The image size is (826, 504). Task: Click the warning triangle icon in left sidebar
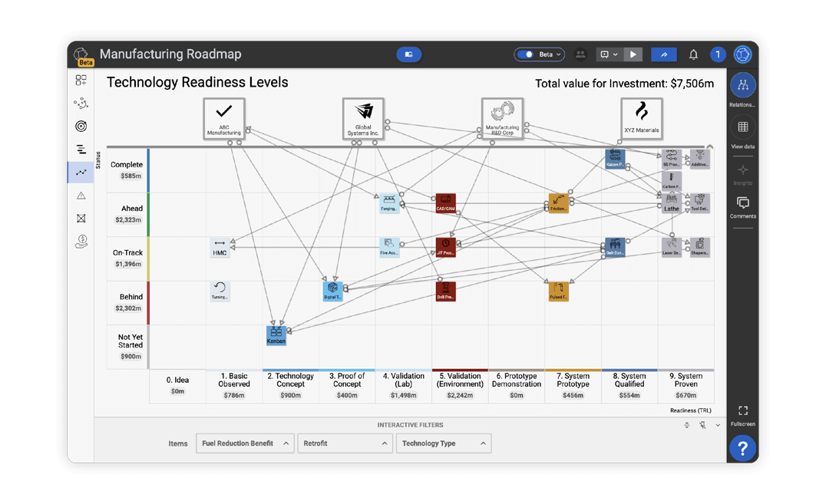click(81, 195)
